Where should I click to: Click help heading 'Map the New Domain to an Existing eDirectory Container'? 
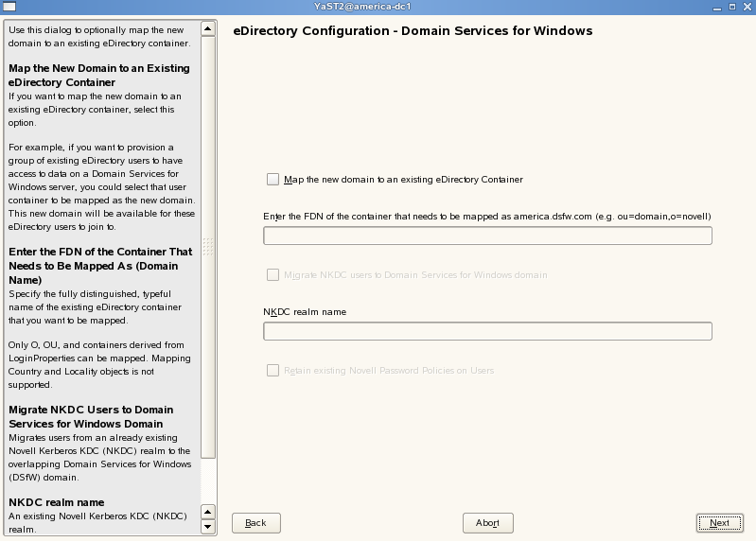click(99, 76)
